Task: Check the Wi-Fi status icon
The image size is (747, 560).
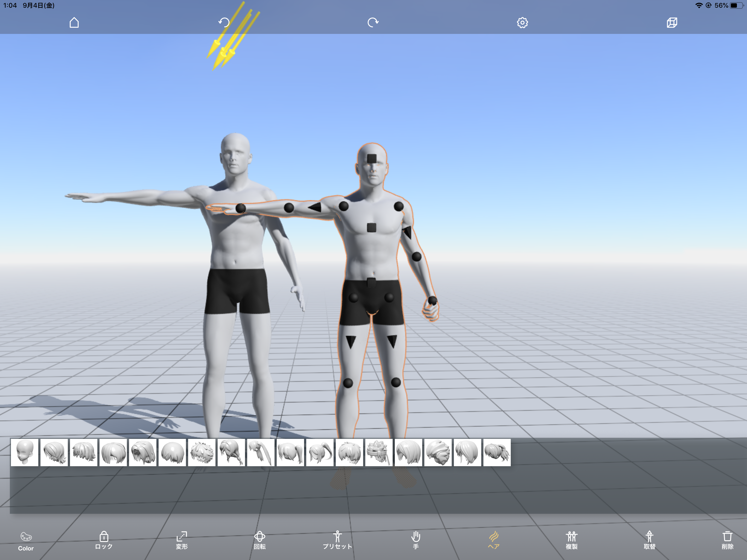Action: (699, 5)
